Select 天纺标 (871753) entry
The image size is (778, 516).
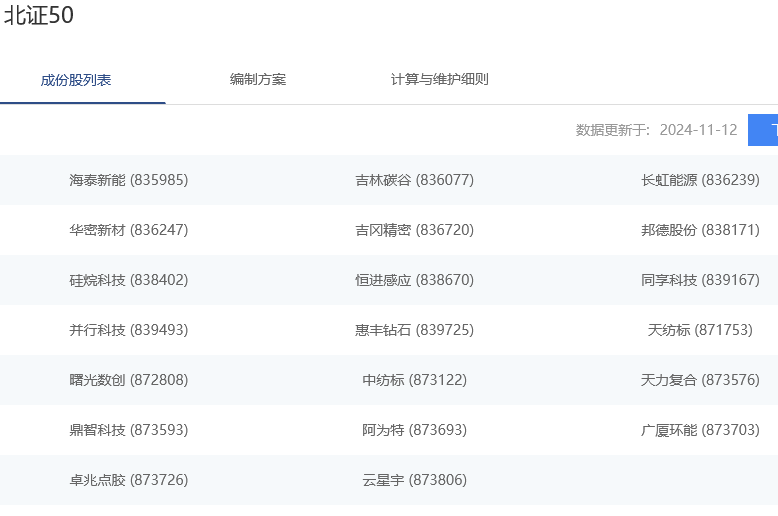click(x=700, y=330)
